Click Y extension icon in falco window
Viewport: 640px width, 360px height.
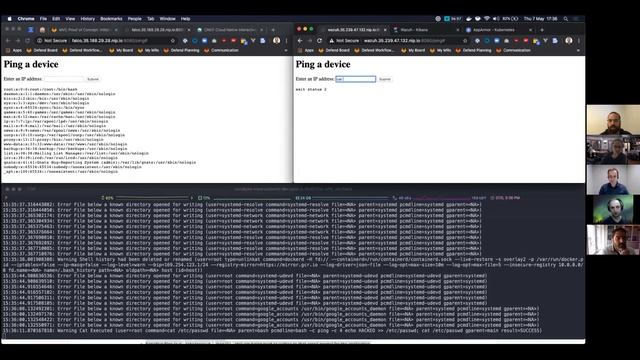click(253, 41)
